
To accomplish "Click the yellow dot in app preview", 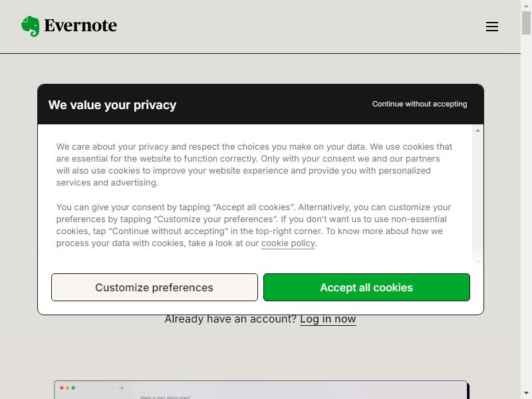I will click(68, 388).
